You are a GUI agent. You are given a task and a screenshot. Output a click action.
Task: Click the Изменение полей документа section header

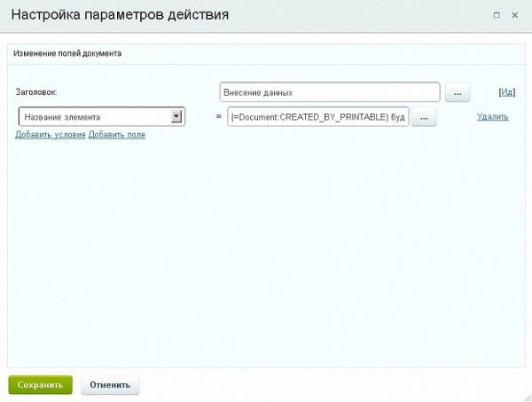click(67, 53)
